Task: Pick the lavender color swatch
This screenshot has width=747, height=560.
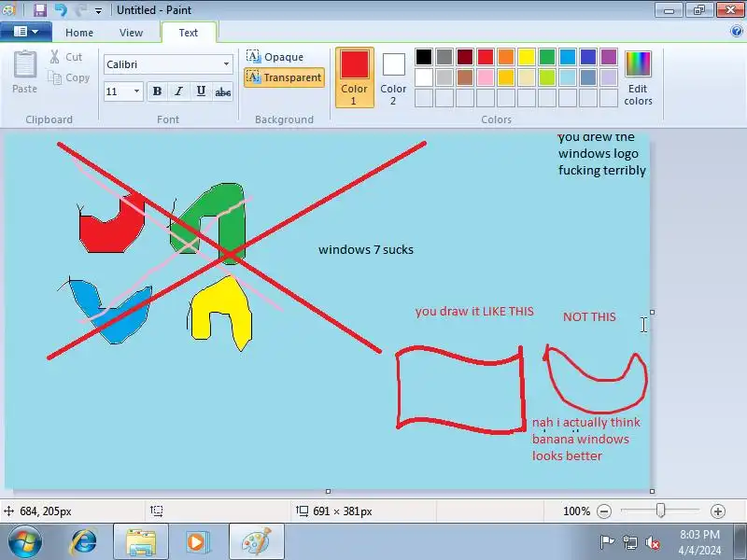Action: point(609,77)
